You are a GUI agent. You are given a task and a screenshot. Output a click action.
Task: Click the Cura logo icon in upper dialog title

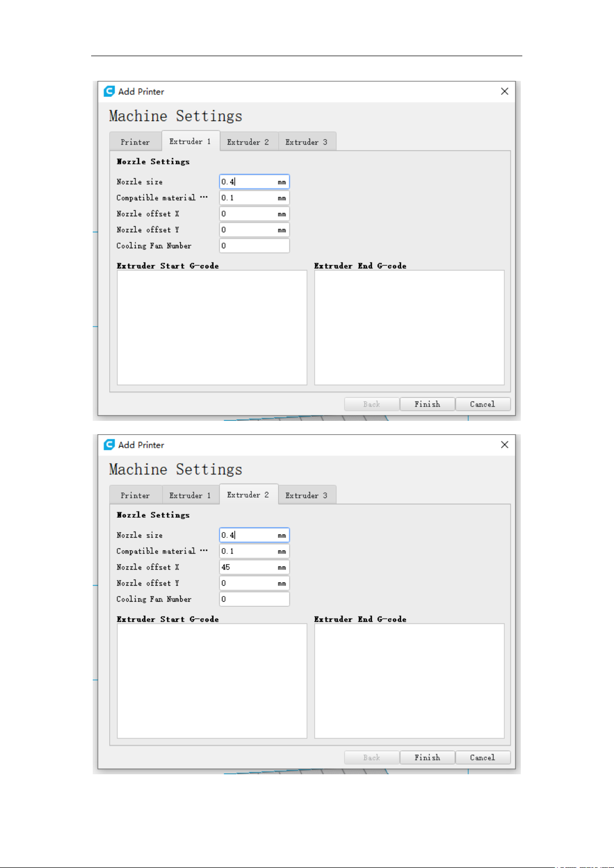(109, 91)
